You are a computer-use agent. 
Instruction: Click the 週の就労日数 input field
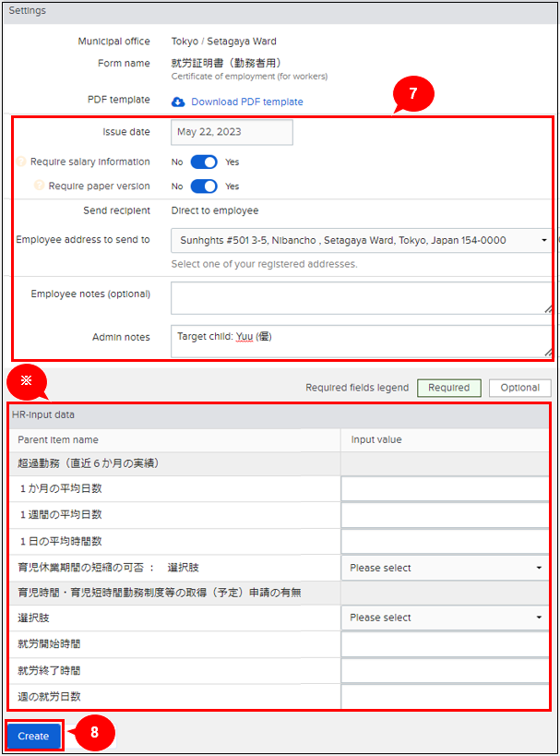445,696
